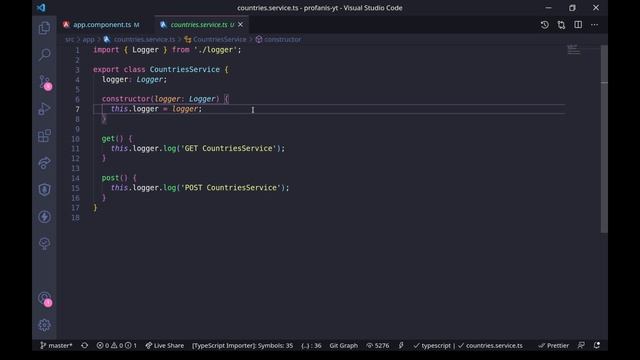640x360 pixels.
Task: Open Source Control view with badge
Action: pyautogui.click(x=45, y=82)
